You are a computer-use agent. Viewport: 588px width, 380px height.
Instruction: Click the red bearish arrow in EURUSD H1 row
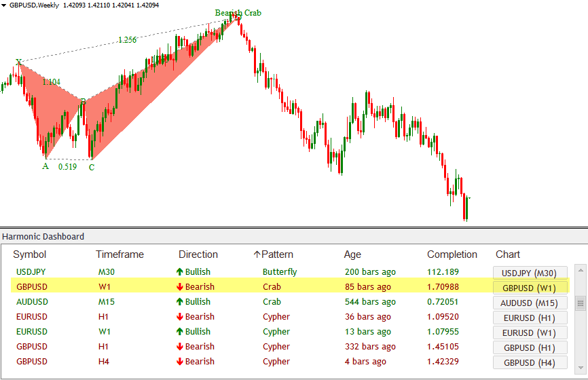pos(179,317)
